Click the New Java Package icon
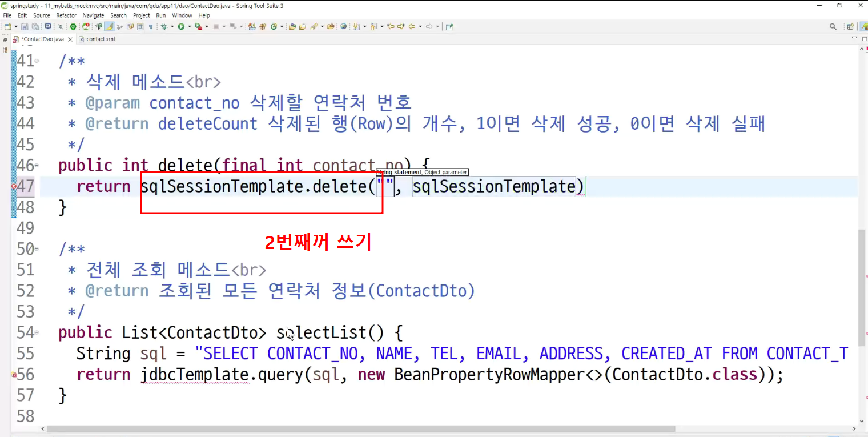This screenshot has width=868, height=437. coord(263,26)
